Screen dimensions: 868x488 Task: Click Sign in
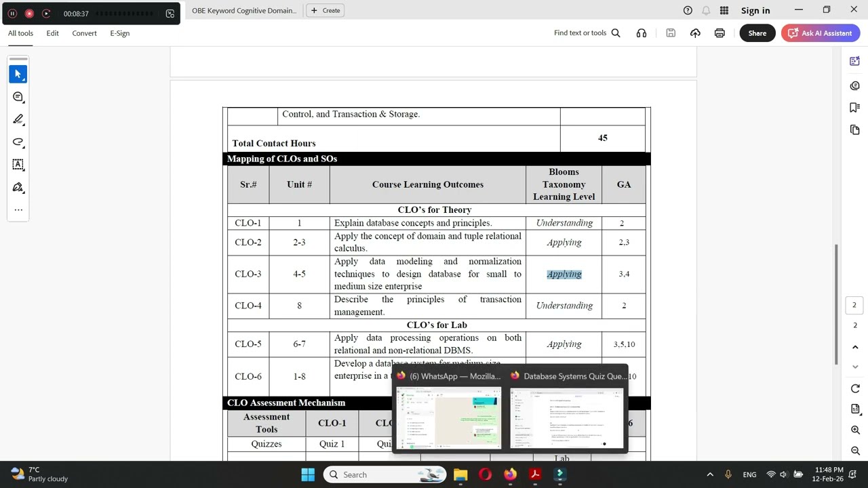(755, 10)
